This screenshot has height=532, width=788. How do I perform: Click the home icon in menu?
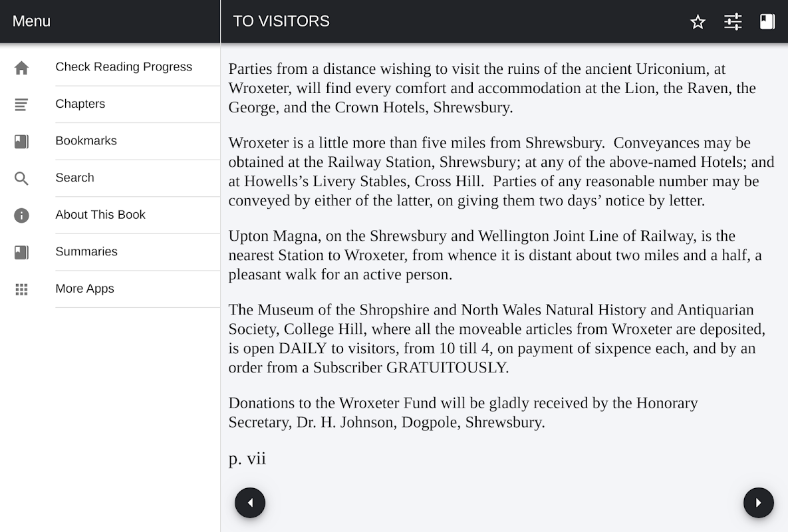(x=22, y=68)
